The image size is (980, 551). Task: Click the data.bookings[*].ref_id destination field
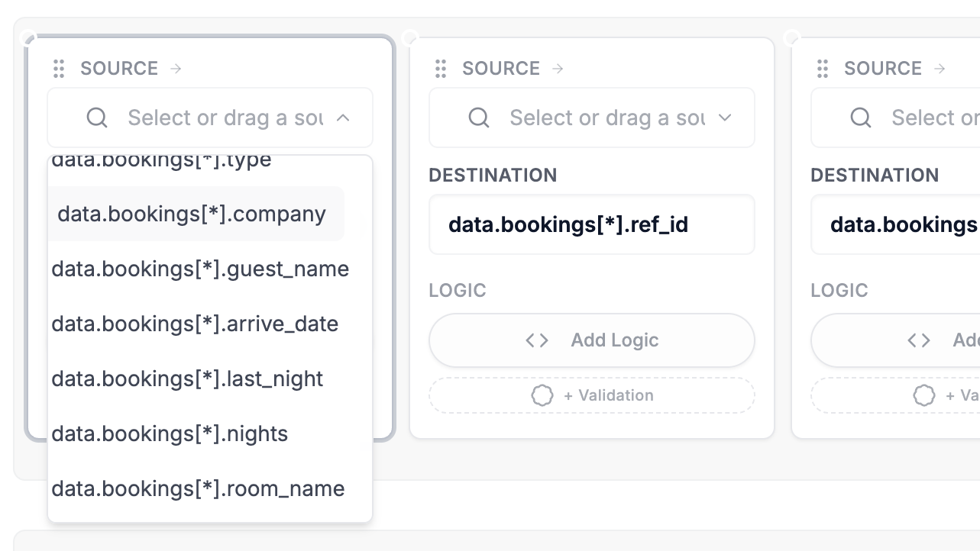coord(592,224)
